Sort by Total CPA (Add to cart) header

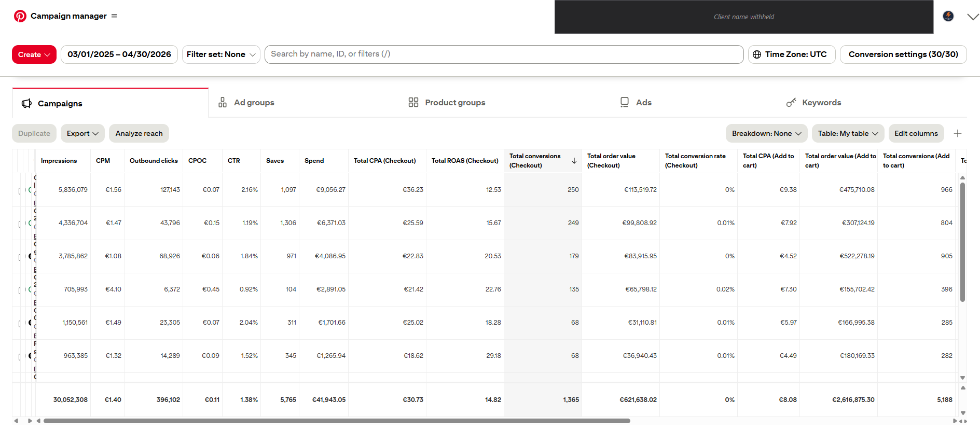click(768, 161)
